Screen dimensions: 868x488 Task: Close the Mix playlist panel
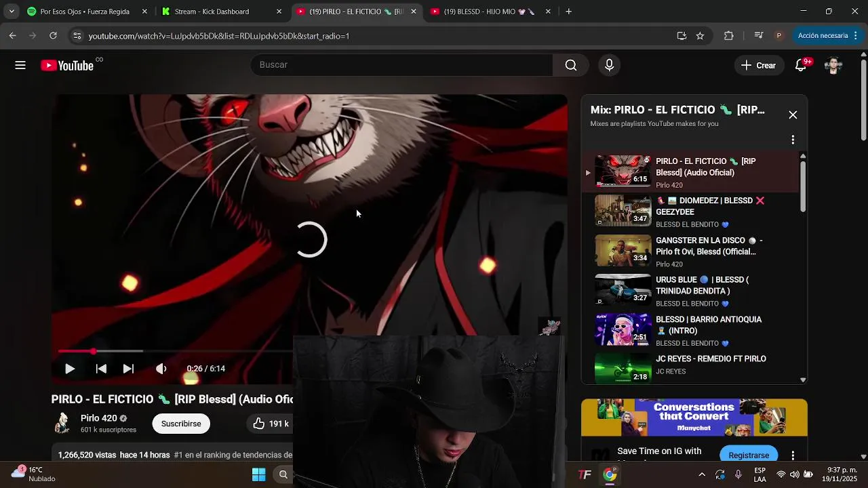[793, 115]
